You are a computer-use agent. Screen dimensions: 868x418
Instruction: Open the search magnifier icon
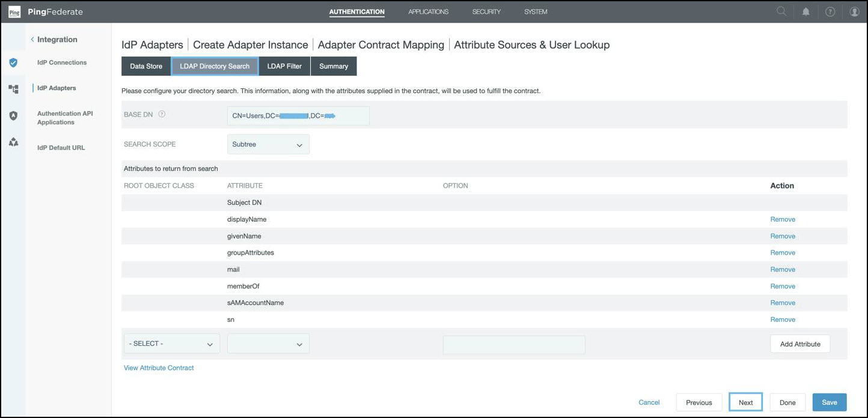(x=781, y=11)
